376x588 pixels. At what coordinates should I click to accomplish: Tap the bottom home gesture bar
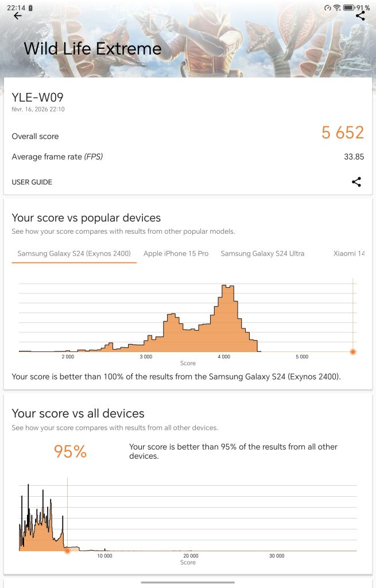click(187, 582)
